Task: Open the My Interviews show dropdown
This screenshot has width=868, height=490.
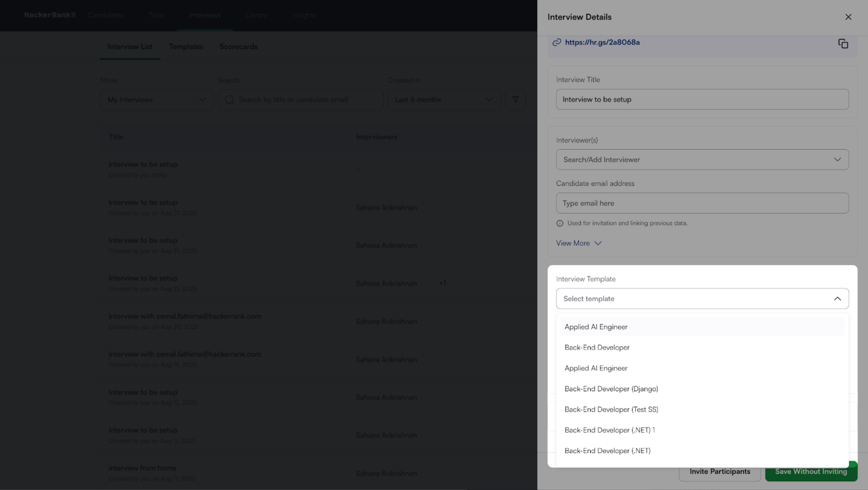Action: tap(157, 99)
